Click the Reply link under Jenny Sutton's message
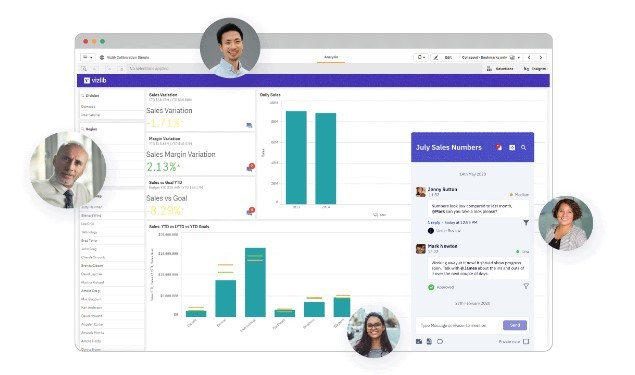635x375 pixels. coord(434,223)
